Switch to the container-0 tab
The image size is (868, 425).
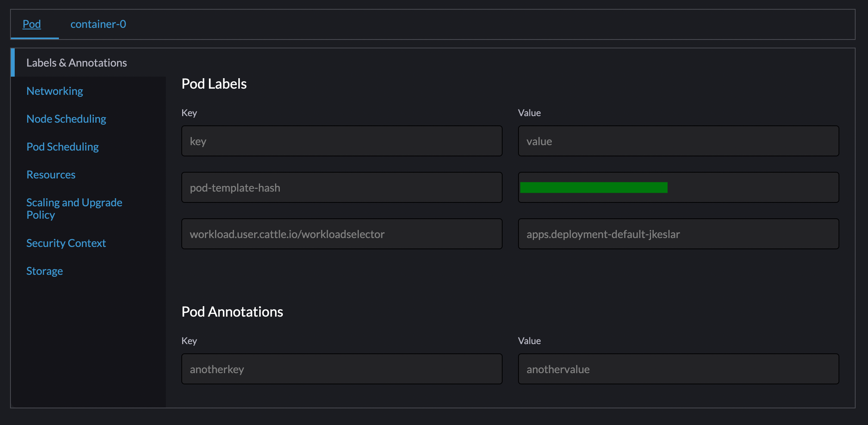tap(98, 24)
